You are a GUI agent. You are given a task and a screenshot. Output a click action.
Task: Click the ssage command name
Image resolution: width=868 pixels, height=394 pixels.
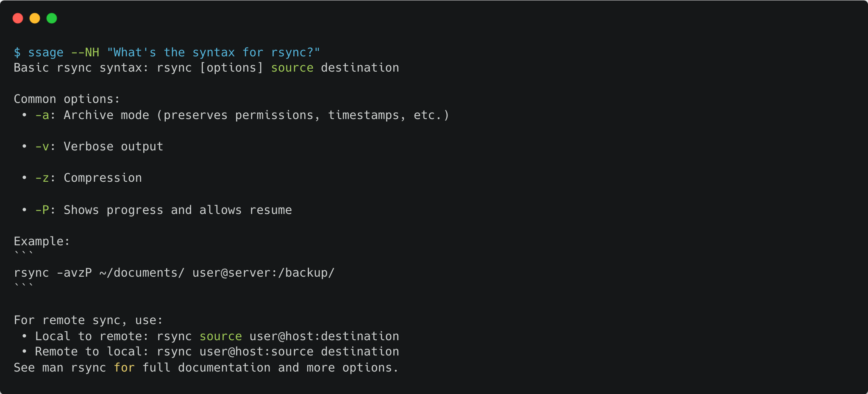tap(46, 53)
